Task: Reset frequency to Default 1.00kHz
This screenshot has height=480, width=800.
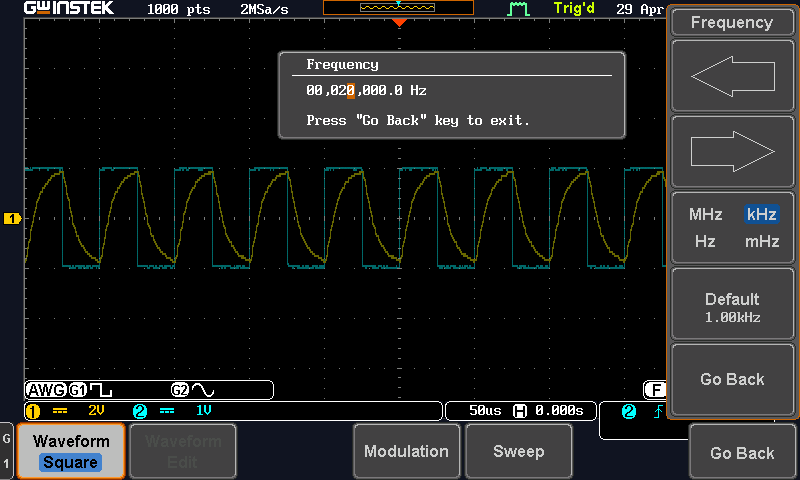Action: click(x=732, y=307)
